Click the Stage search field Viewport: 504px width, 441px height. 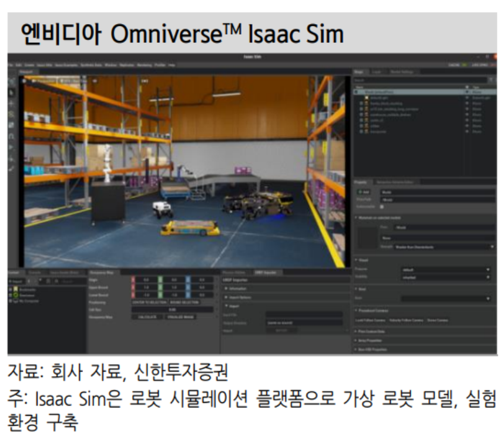(420, 80)
